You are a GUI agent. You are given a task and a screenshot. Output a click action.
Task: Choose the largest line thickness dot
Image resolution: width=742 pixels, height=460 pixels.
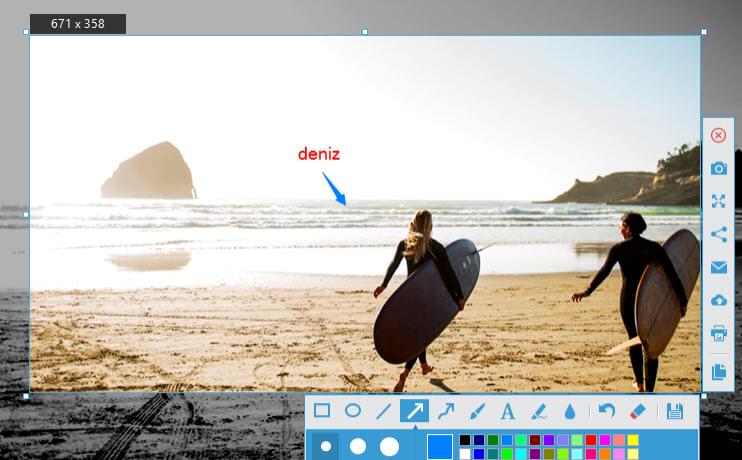pyautogui.click(x=389, y=446)
